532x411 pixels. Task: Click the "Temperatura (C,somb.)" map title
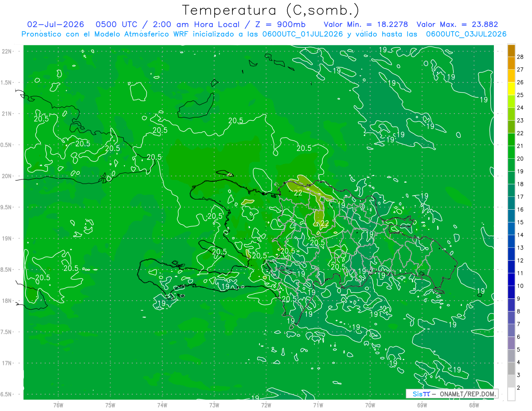(x=271, y=10)
